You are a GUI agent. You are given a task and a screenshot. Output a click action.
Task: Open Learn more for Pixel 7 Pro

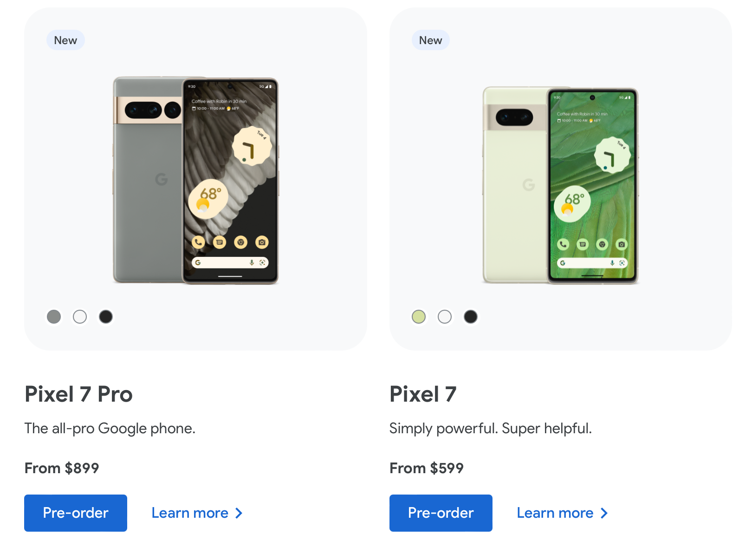[190, 513]
